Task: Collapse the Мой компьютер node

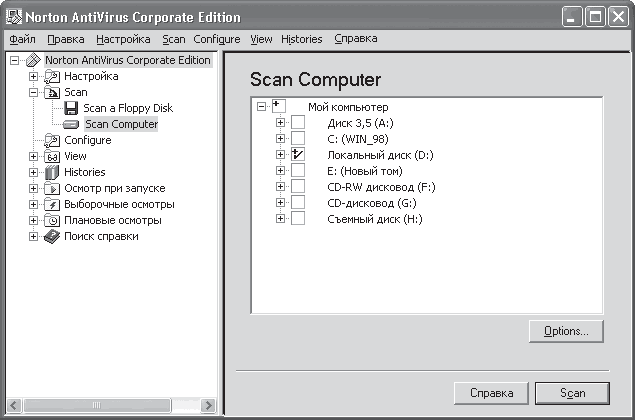Action: tap(262, 107)
